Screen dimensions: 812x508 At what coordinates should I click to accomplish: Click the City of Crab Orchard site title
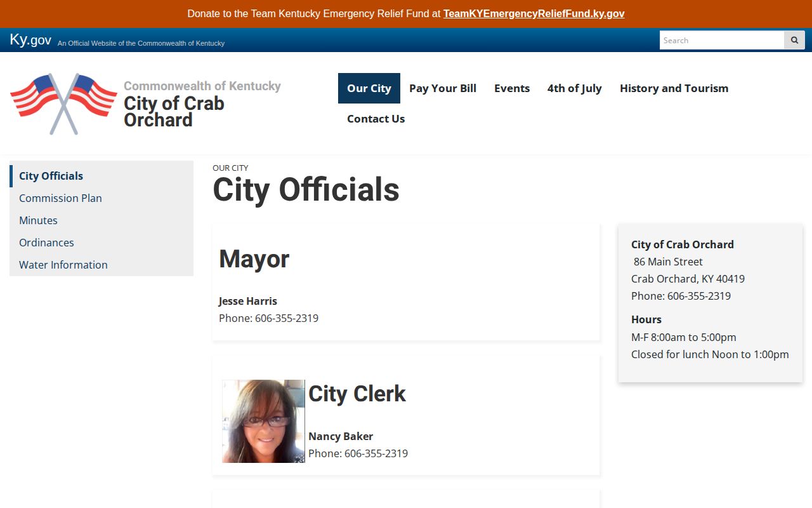(174, 111)
